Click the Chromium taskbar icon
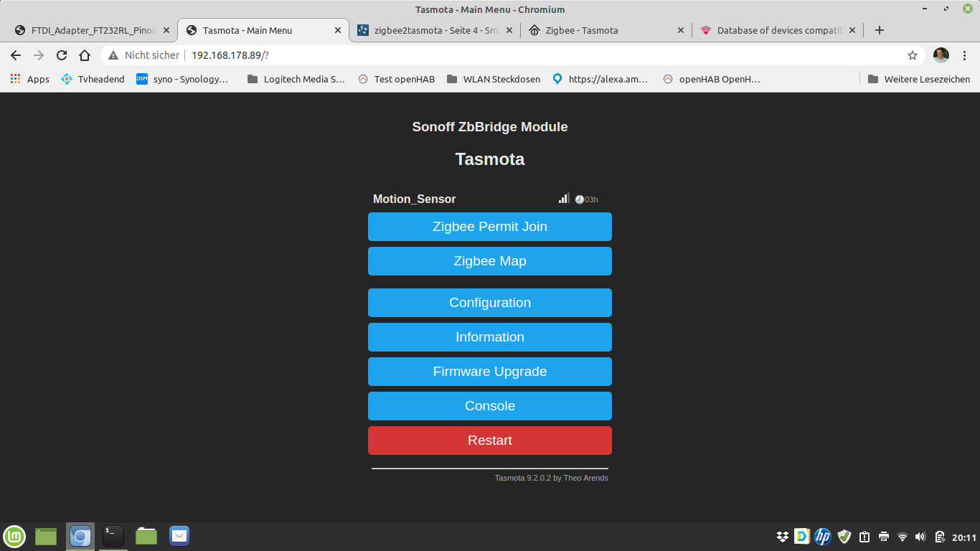 pos(80,536)
